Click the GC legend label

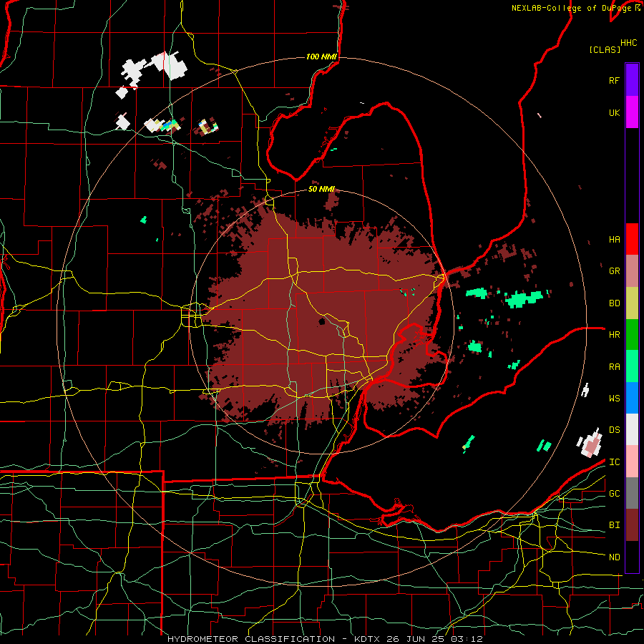coord(614,493)
